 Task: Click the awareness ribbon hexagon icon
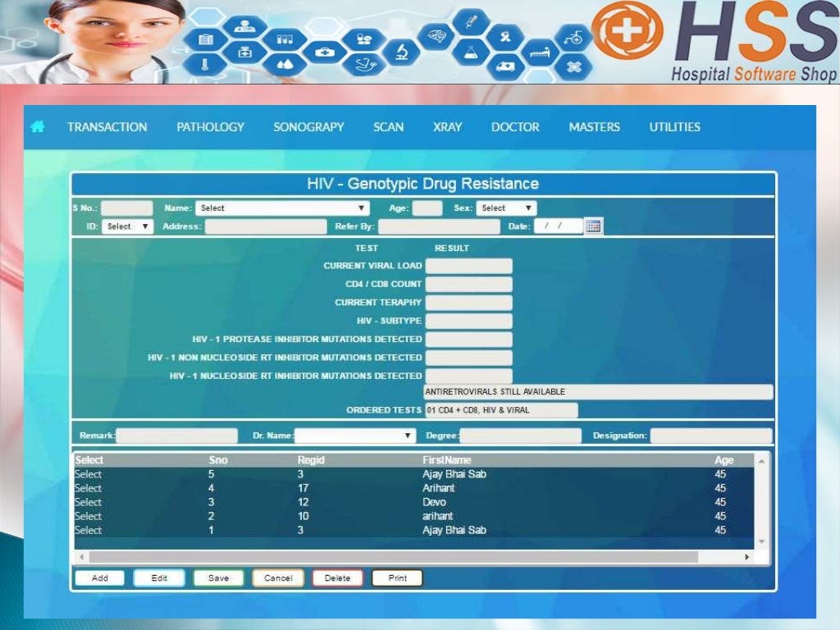click(x=505, y=37)
